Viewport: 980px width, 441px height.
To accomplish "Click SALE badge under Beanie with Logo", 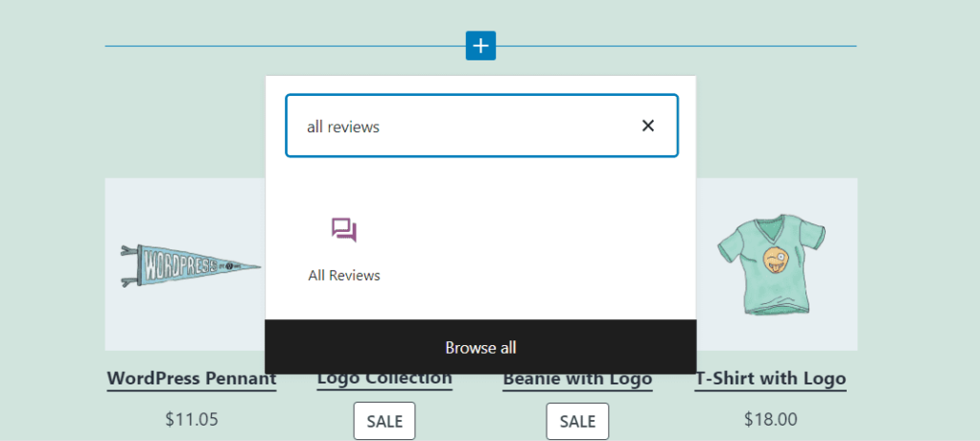I will coord(577,421).
